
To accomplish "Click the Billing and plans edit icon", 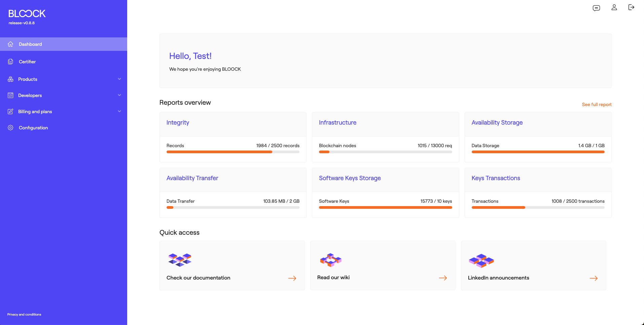I will 10,111.
